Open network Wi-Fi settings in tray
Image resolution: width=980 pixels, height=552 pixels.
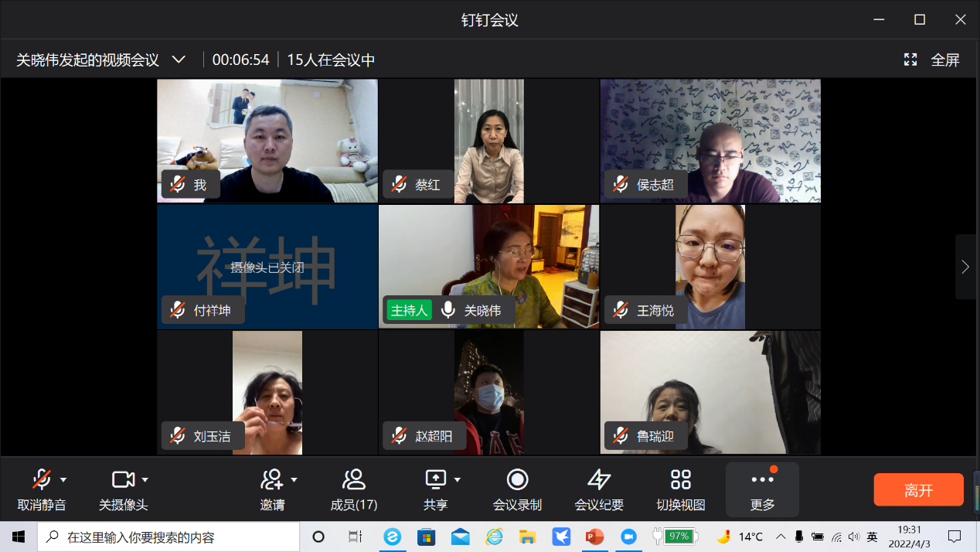pos(835,537)
